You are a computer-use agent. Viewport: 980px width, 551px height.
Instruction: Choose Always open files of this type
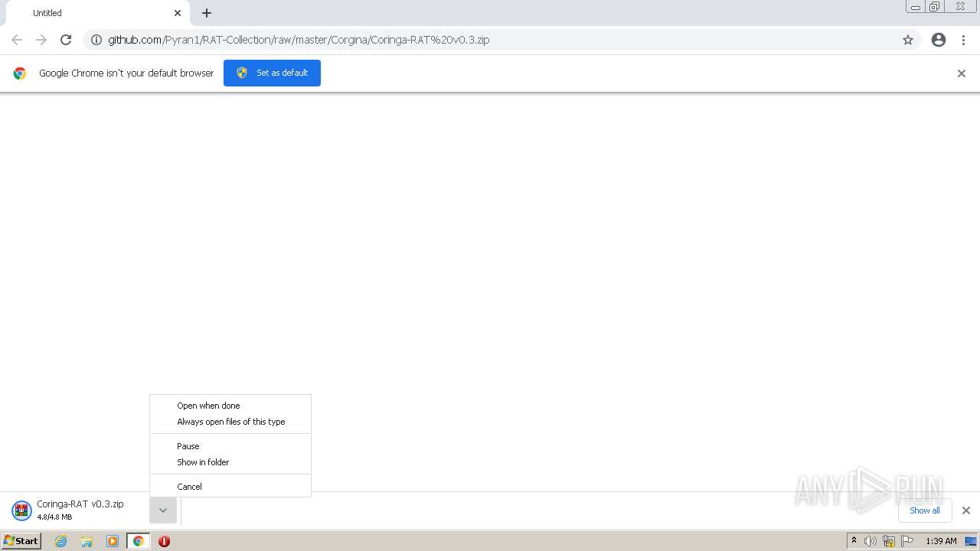[230, 422]
